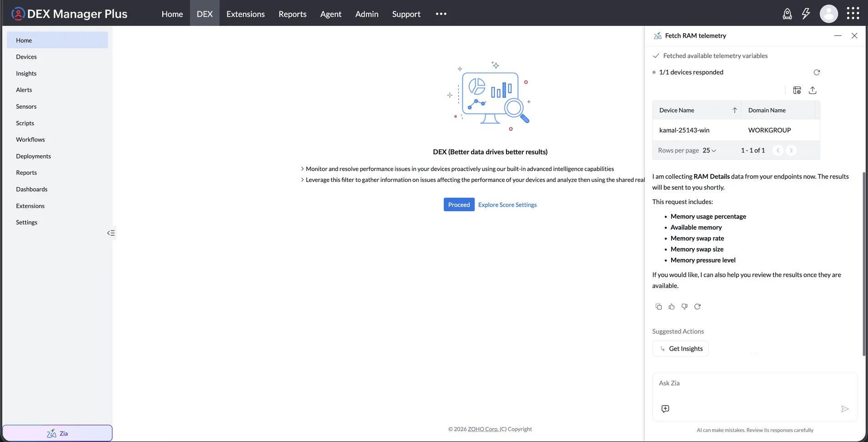Click the export upload icon above table
This screenshot has height=442, width=868.
click(813, 90)
